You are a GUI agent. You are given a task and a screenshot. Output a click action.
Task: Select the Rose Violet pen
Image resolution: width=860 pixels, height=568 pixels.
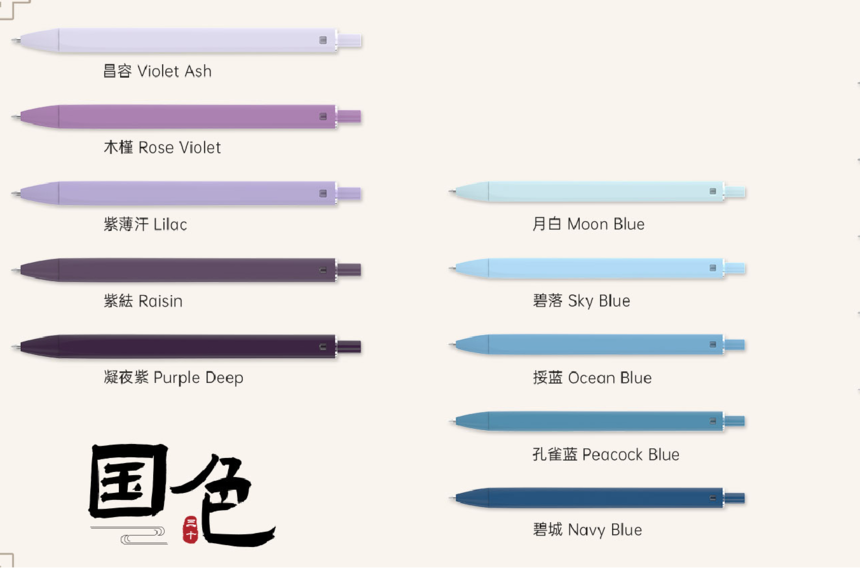(x=186, y=117)
